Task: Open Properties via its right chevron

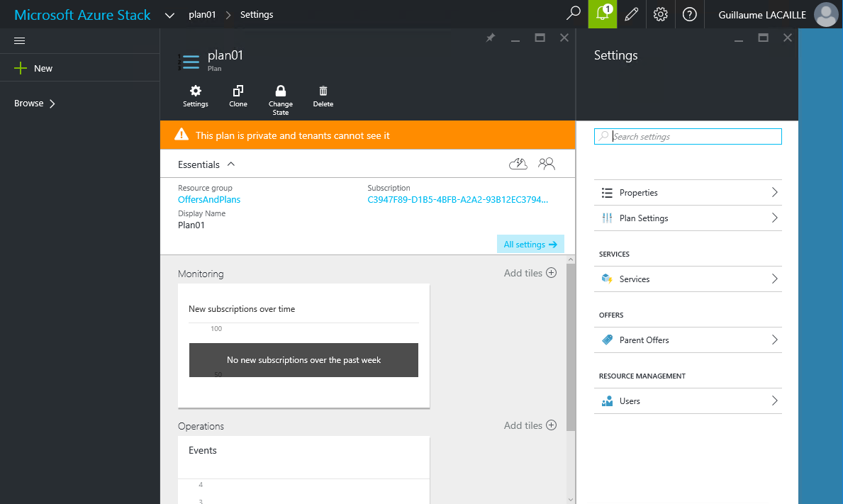Action: [775, 192]
